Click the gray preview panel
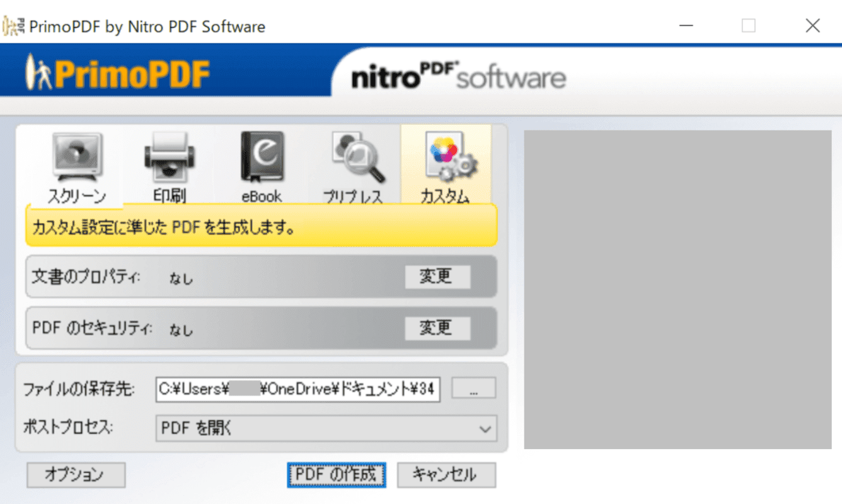The width and height of the screenshot is (842, 504). [678, 290]
